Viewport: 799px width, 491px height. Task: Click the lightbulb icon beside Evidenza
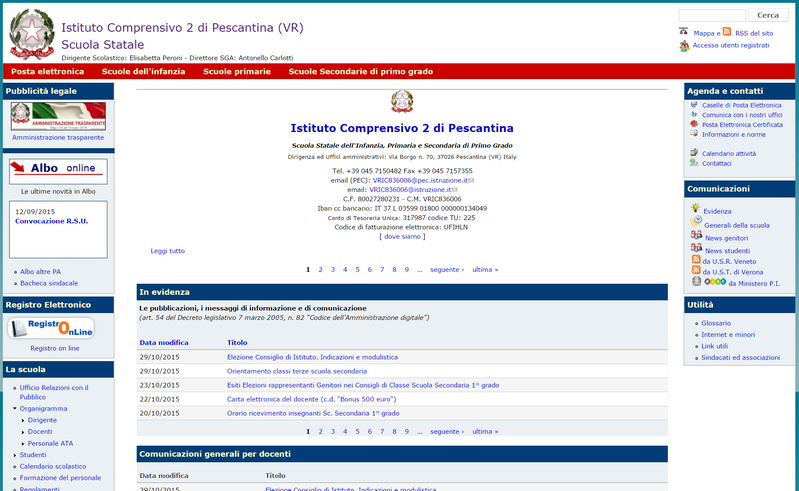[696, 208]
